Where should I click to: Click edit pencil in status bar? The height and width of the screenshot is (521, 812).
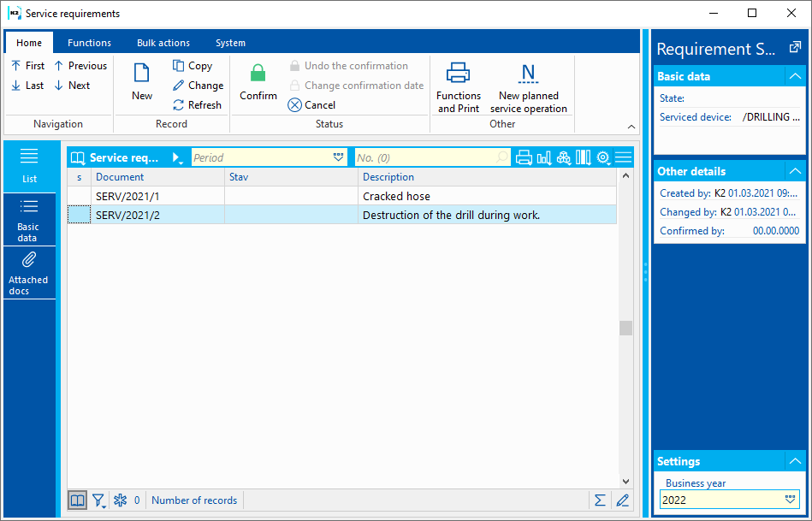(x=622, y=500)
